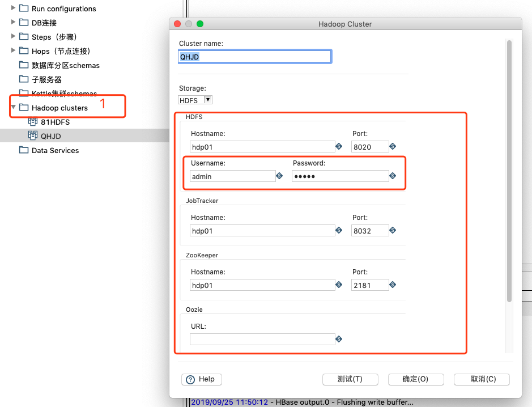This screenshot has height=407, width=532.
Task: Click the Password input field
Action: (340, 176)
